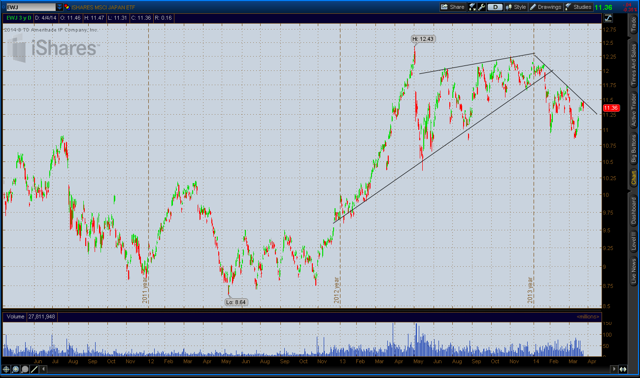Click the Share button
Screen dimensions: 640x378
(453, 7)
